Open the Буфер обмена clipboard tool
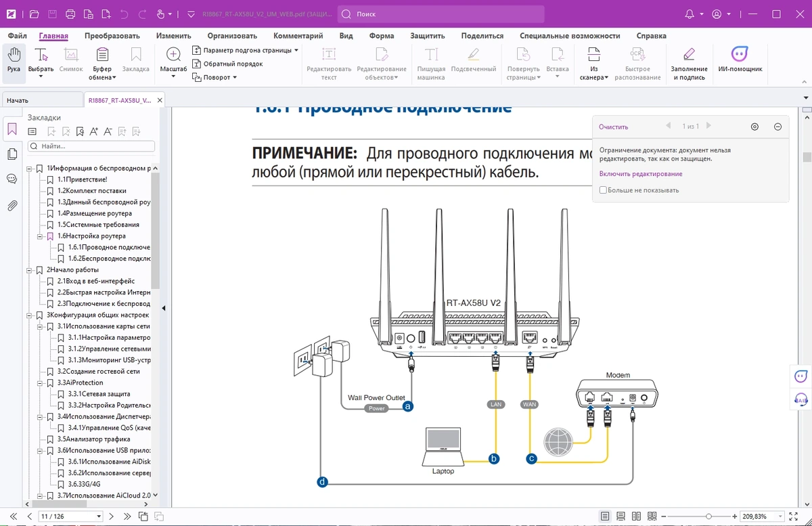Image resolution: width=812 pixels, height=526 pixels. pos(102,64)
